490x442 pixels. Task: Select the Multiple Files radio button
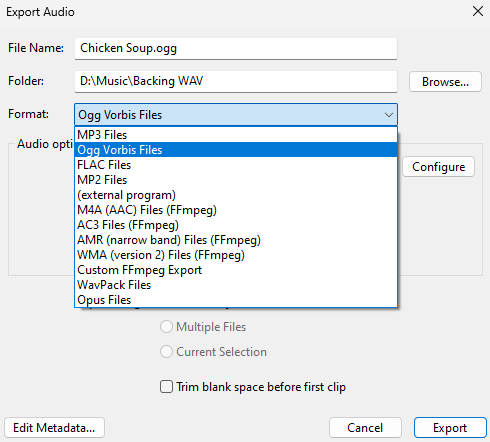[166, 327]
